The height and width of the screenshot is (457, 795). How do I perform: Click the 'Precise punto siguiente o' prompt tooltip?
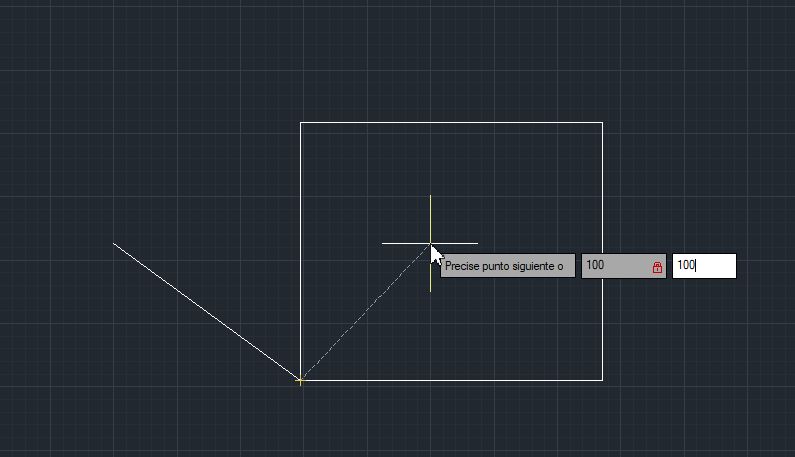tap(507, 266)
